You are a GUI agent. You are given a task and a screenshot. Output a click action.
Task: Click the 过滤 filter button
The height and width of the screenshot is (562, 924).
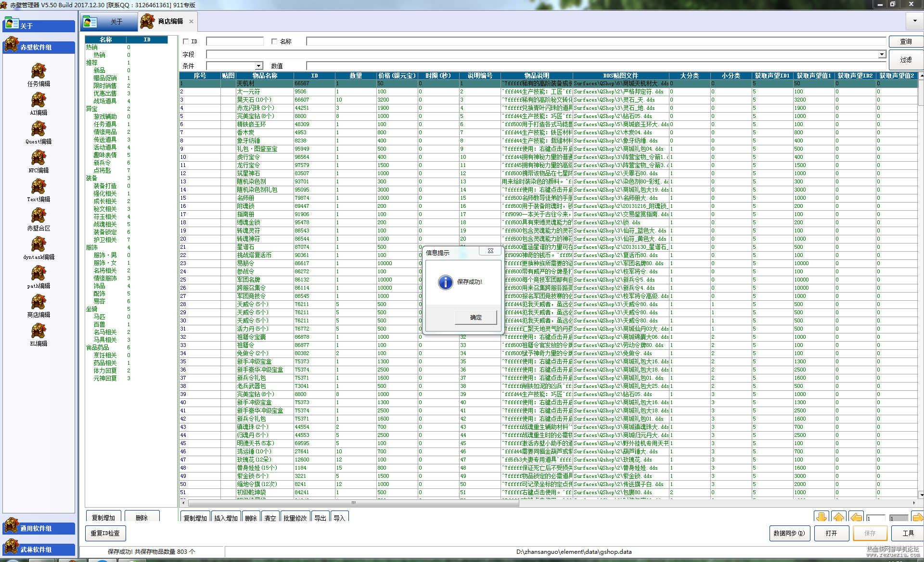pyautogui.click(x=906, y=60)
